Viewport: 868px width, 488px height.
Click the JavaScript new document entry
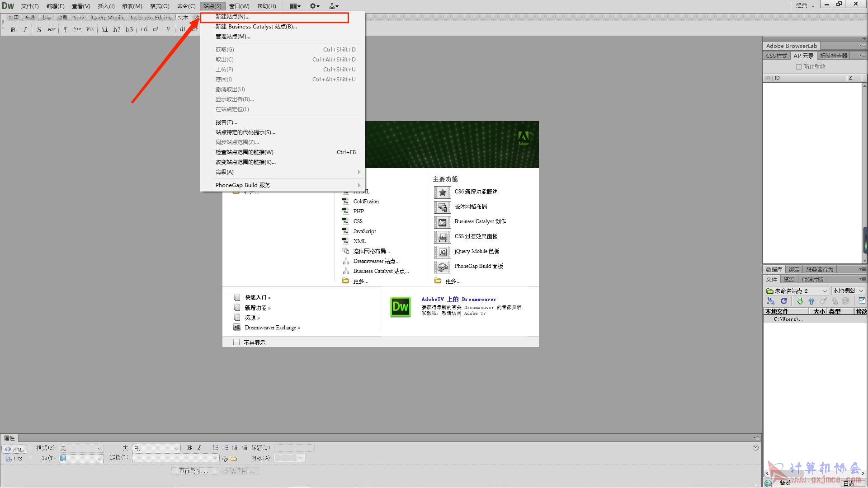364,231
